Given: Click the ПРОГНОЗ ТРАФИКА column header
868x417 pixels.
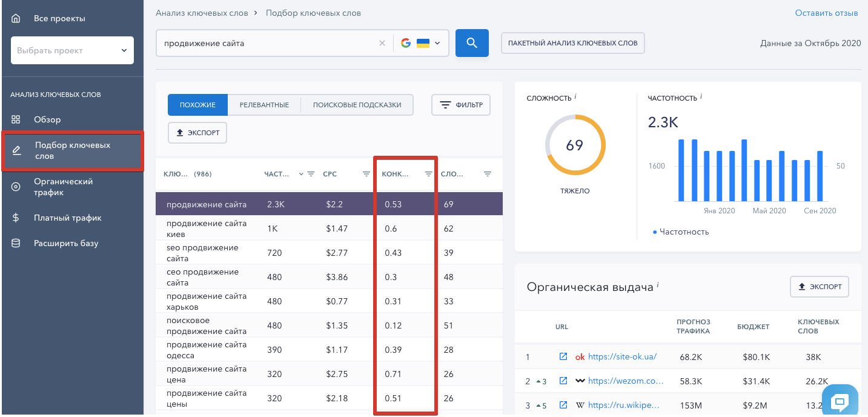Looking at the screenshot, I should (x=695, y=326).
